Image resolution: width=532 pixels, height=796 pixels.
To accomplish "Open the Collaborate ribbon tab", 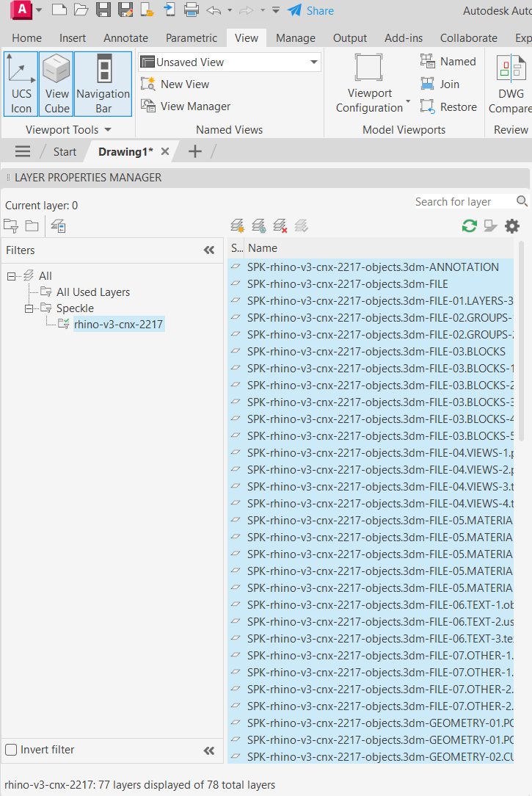I will 469,38.
